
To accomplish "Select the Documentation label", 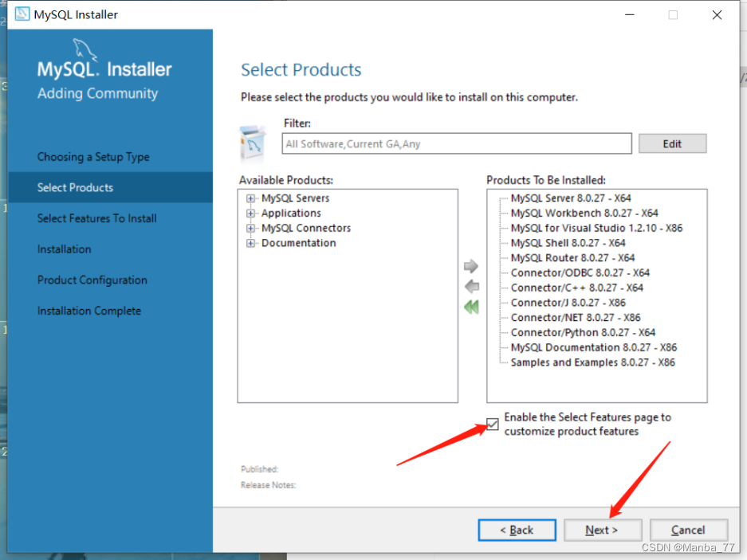I will (x=299, y=243).
